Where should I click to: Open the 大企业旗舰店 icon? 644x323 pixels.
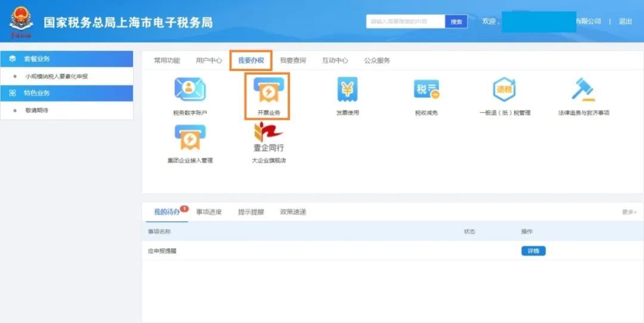(x=268, y=138)
